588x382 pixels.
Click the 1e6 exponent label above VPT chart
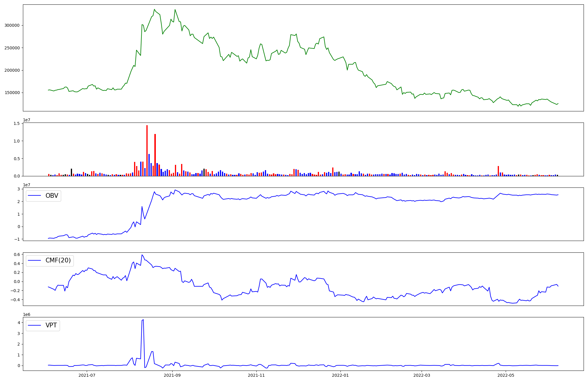coord(26,314)
